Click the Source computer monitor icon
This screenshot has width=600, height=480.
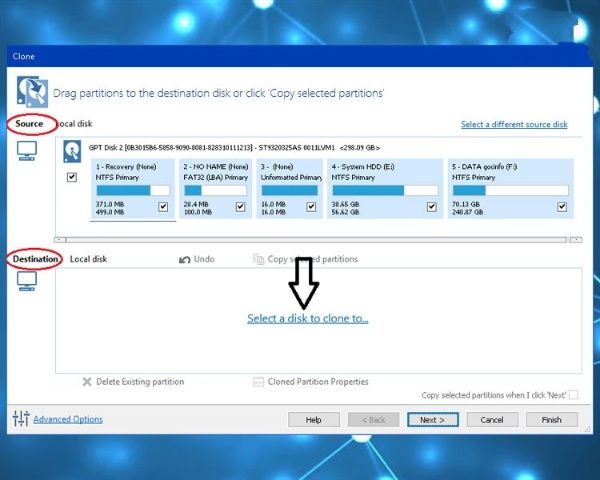tap(27, 150)
